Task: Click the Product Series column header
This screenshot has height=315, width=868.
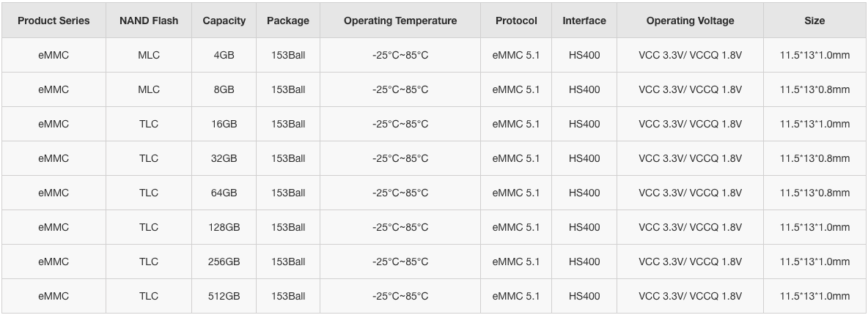Action: (54, 21)
